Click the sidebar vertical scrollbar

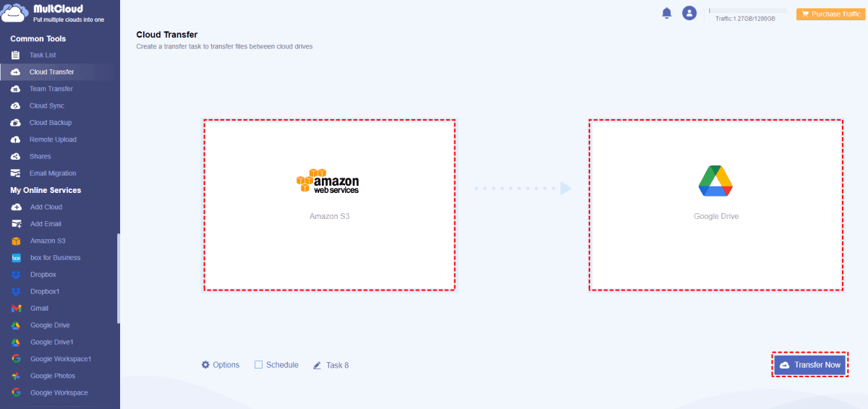119,278
